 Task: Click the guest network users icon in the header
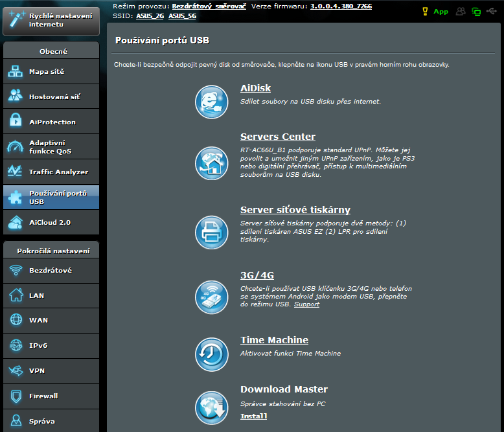(461, 12)
